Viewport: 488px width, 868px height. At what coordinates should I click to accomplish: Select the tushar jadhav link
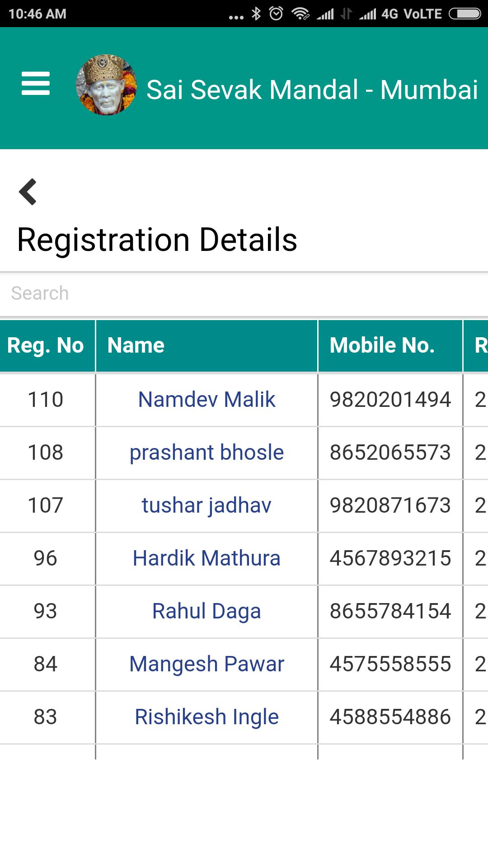[x=206, y=505]
